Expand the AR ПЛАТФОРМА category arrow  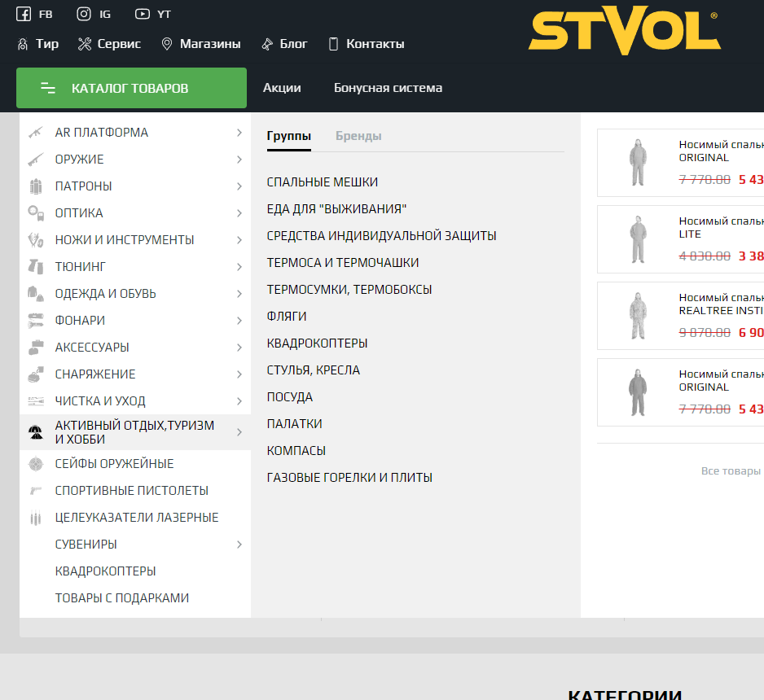pos(239,133)
